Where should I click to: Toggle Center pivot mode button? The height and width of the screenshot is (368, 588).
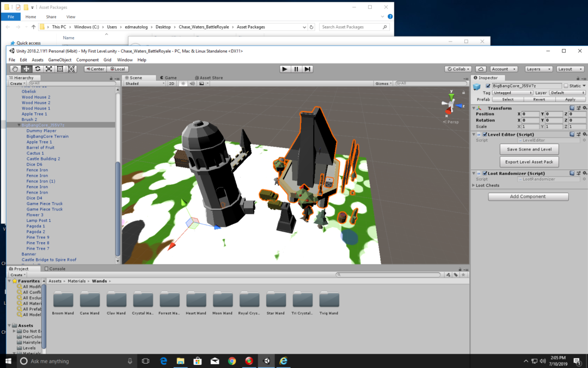[x=95, y=69]
